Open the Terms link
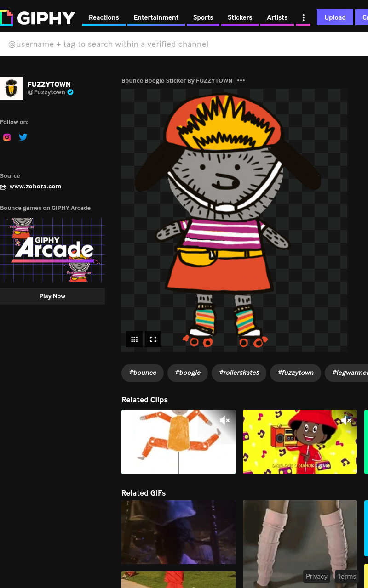 point(347,577)
